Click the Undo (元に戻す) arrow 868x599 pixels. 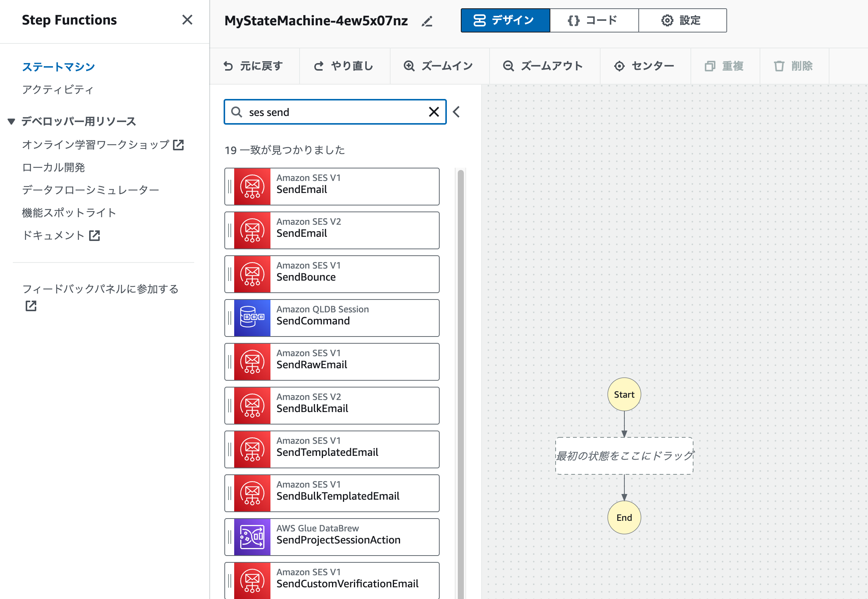click(x=228, y=66)
